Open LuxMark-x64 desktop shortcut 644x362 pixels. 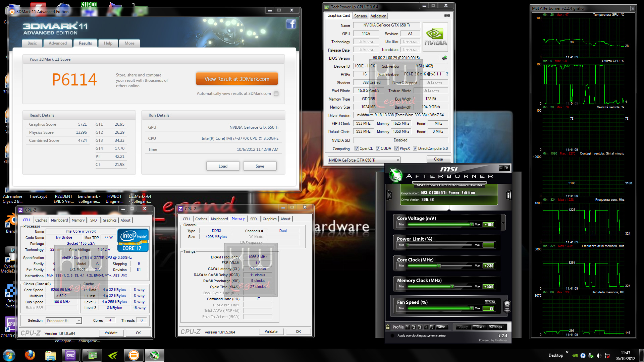click(x=140, y=199)
